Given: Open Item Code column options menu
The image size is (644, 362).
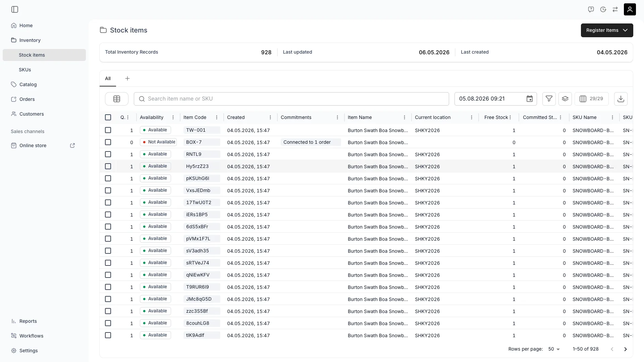Looking at the screenshot, I should [x=217, y=117].
